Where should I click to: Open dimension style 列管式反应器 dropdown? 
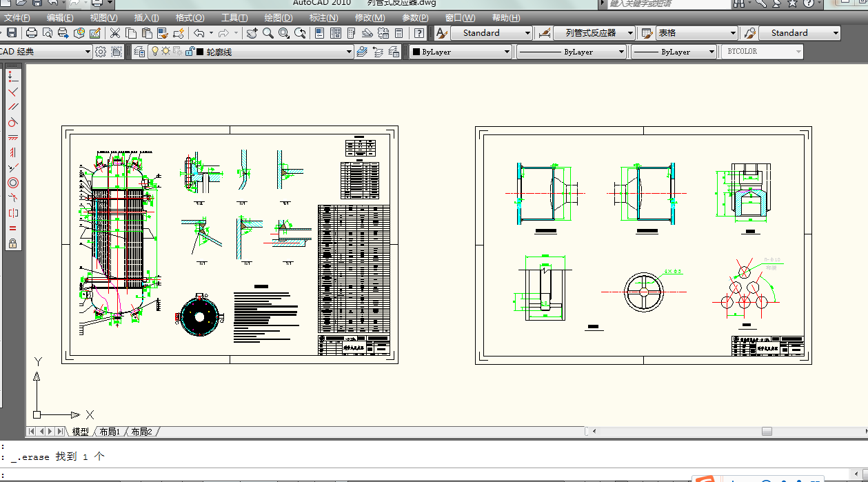click(x=594, y=32)
